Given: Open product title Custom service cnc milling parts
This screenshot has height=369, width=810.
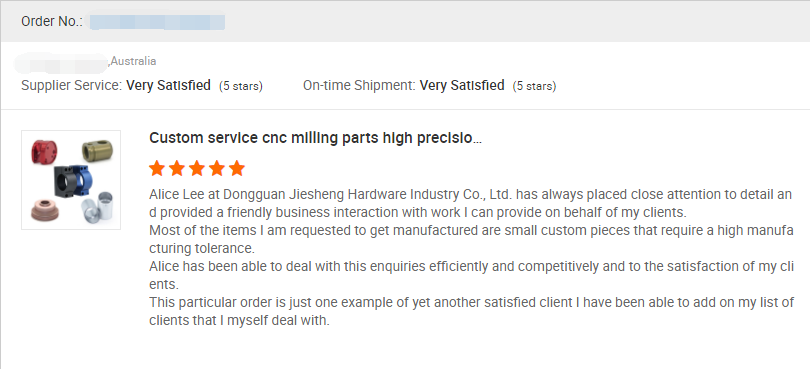Looking at the screenshot, I should pos(316,138).
